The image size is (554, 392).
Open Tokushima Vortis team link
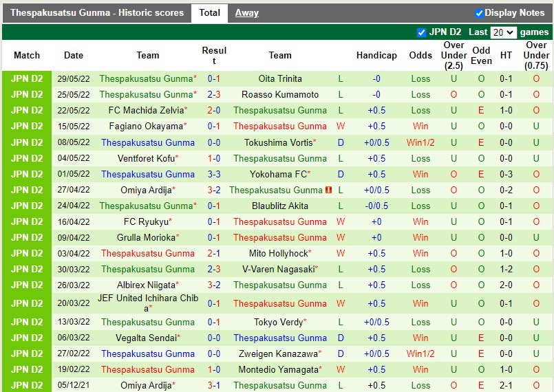279,142
